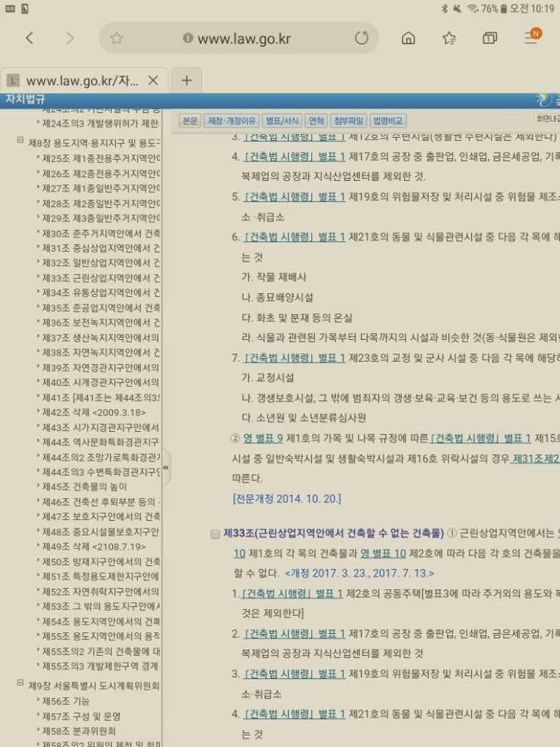Bookmark page with star icon in address bar
This screenshot has width=560, height=747.
(117, 38)
